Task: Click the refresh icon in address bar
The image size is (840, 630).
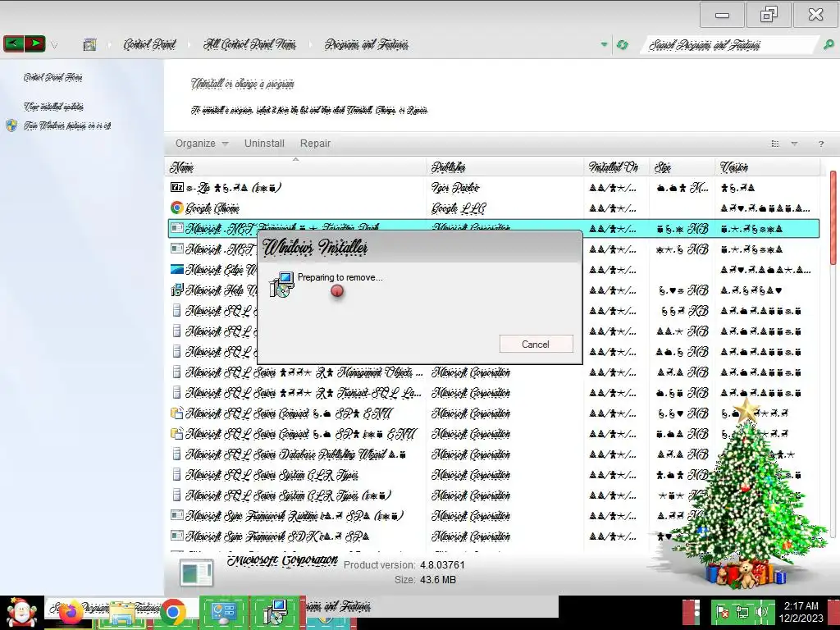Action: click(x=622, y=44)
